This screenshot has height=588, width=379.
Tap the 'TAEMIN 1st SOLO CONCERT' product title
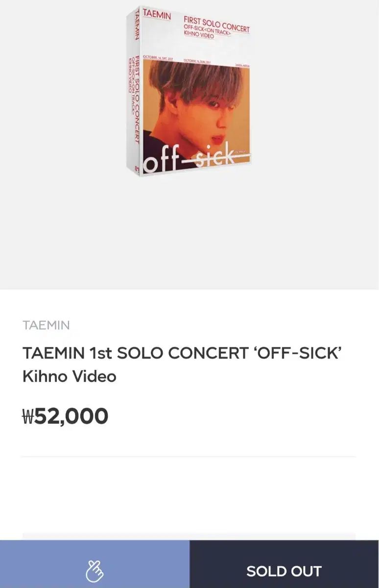(181, 353)
